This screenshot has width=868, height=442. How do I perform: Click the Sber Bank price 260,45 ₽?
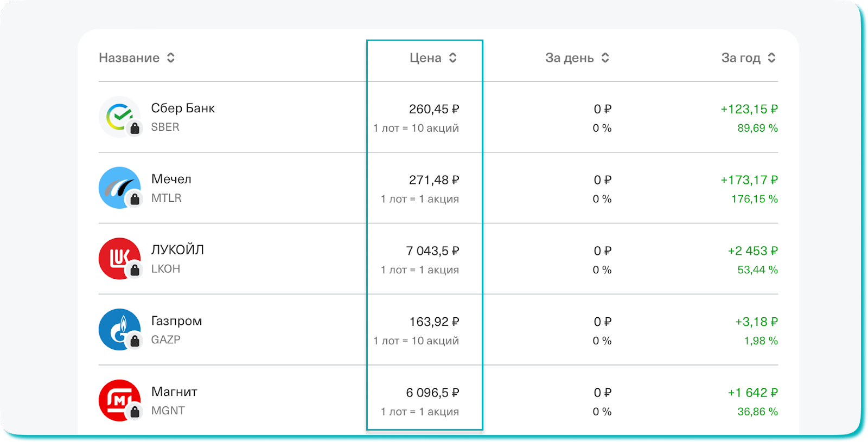point(434,109)
